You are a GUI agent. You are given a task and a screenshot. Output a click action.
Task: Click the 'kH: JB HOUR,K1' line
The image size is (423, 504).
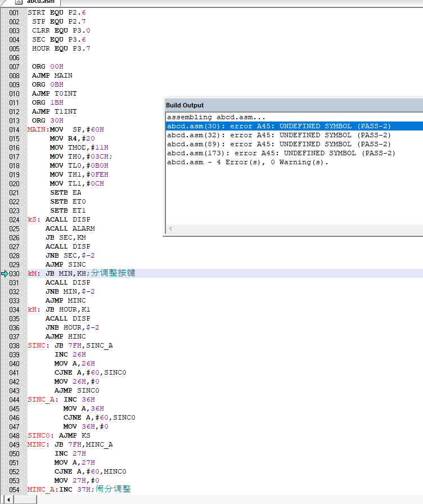(x=59, y=309)
